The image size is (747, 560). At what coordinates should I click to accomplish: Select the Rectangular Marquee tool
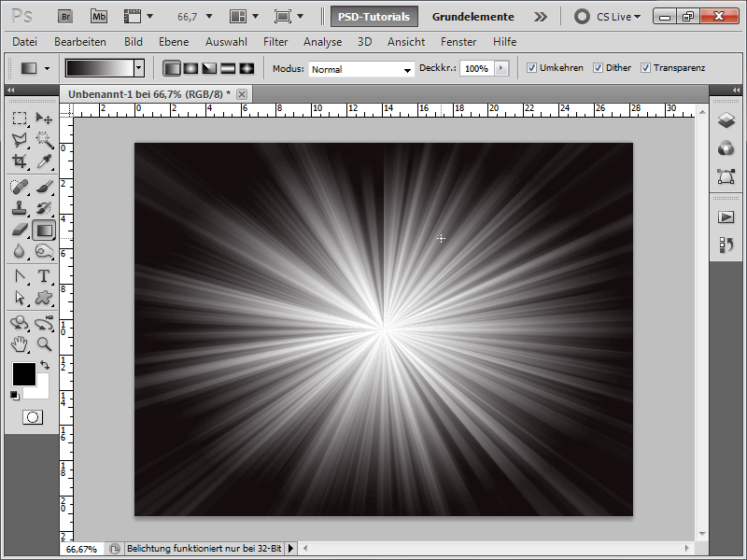click(20, 118)
